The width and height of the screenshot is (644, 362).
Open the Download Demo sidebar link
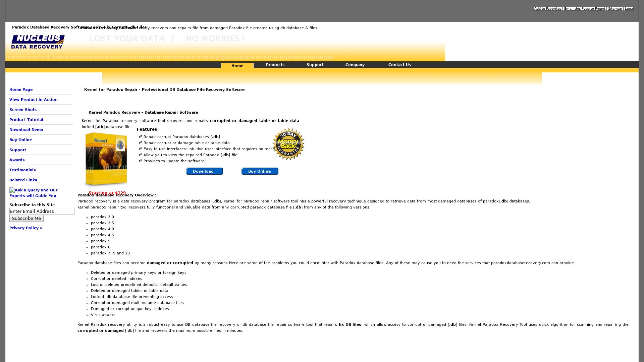(26, 130)
